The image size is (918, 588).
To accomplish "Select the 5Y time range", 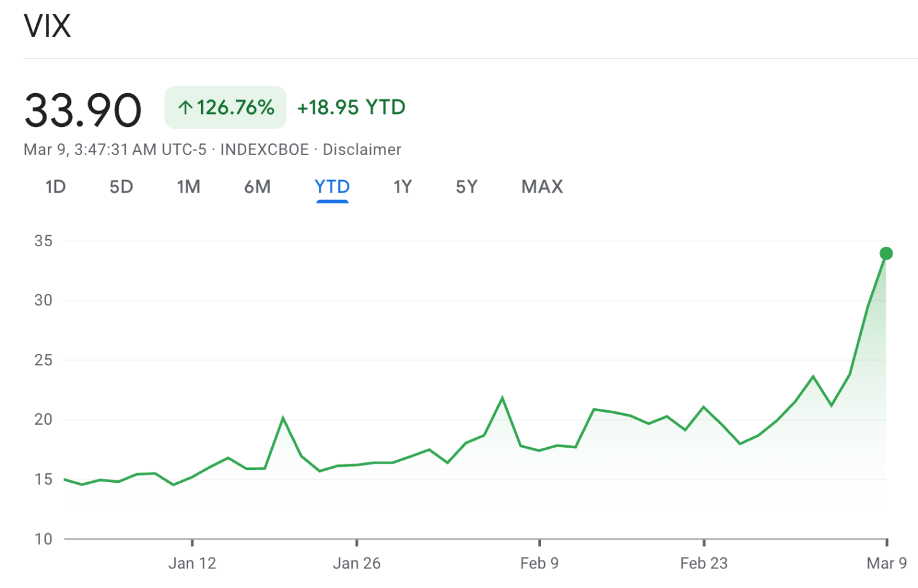I will [x=466, y=187].
